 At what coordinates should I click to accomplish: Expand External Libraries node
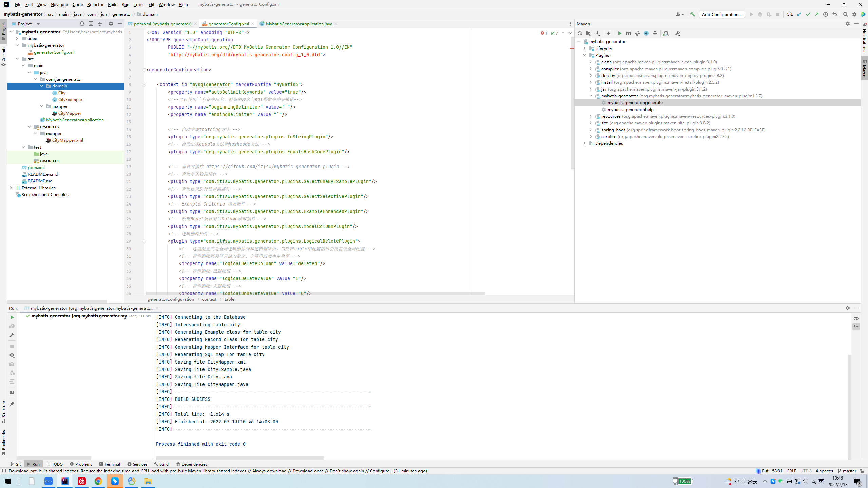coord(11,188)
